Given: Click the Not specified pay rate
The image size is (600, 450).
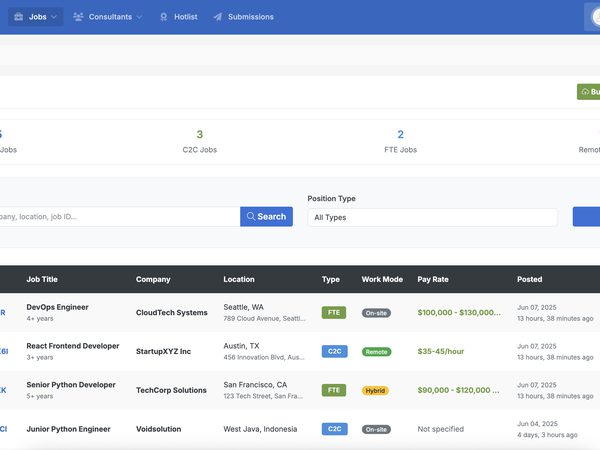Looking at the screenshot, I should coord(440,429).
